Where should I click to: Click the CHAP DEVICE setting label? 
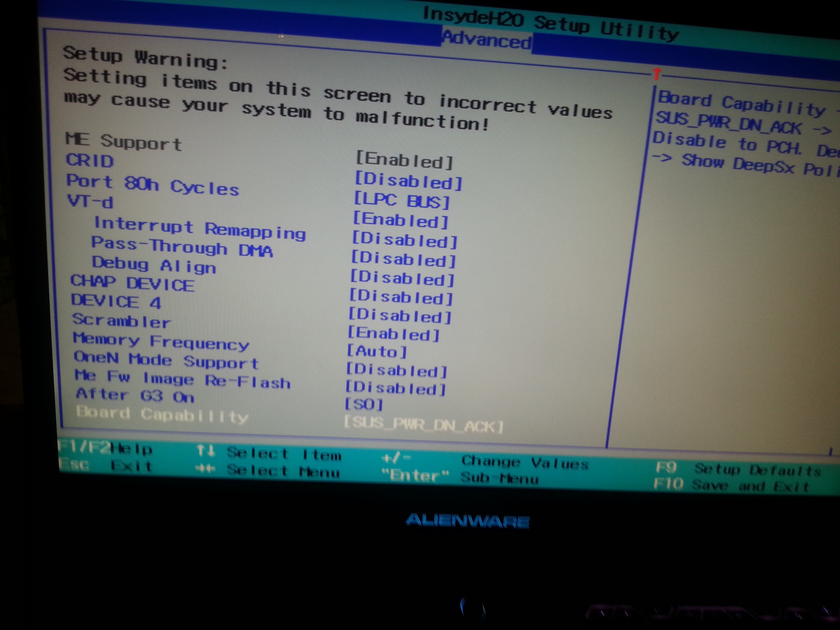[132, 283]
